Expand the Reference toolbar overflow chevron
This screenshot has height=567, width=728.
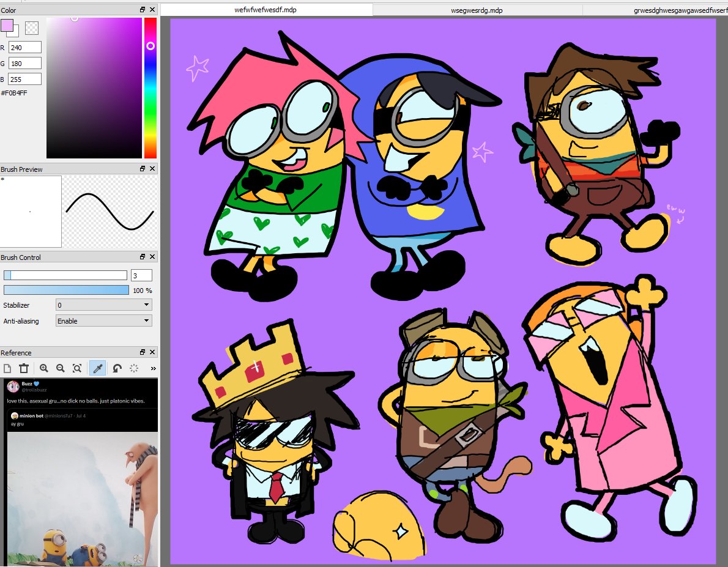pyautogui.click(x=153, y=368)
